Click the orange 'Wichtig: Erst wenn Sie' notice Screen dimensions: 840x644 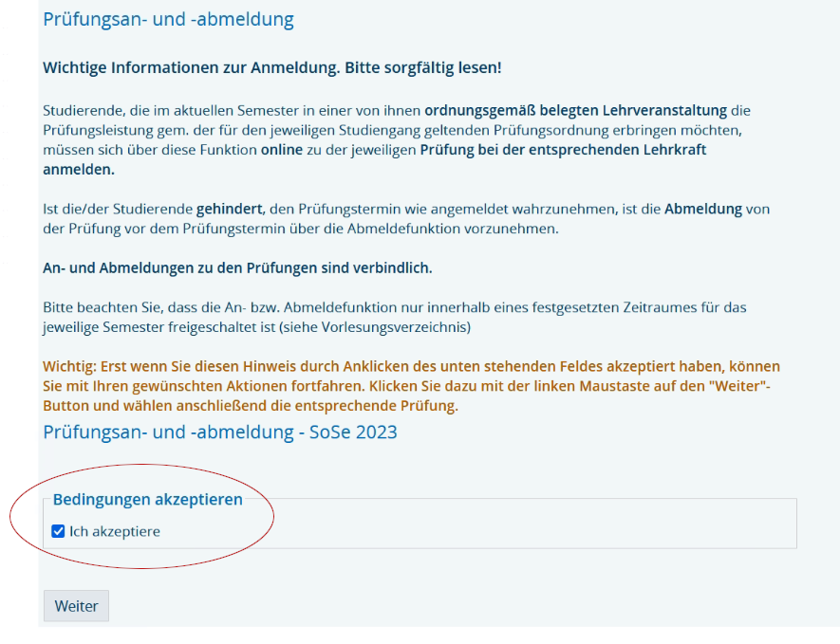411,386
